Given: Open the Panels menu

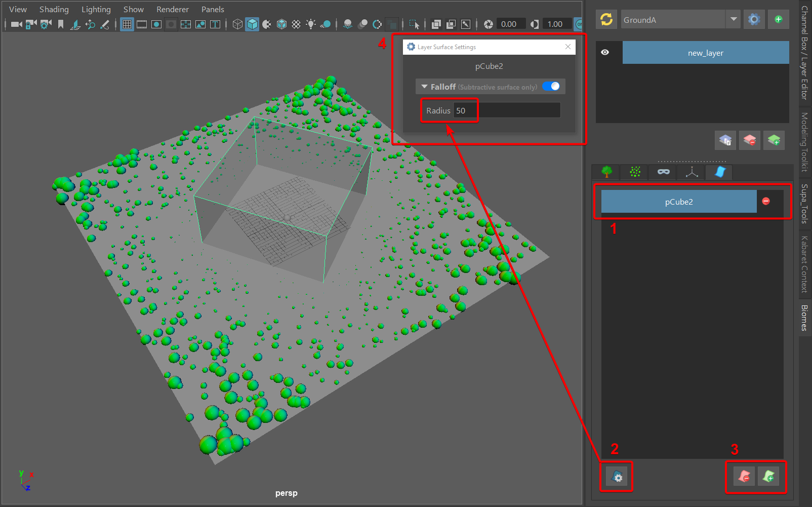Looking at the screenshot, I should [x=213, y=9].
